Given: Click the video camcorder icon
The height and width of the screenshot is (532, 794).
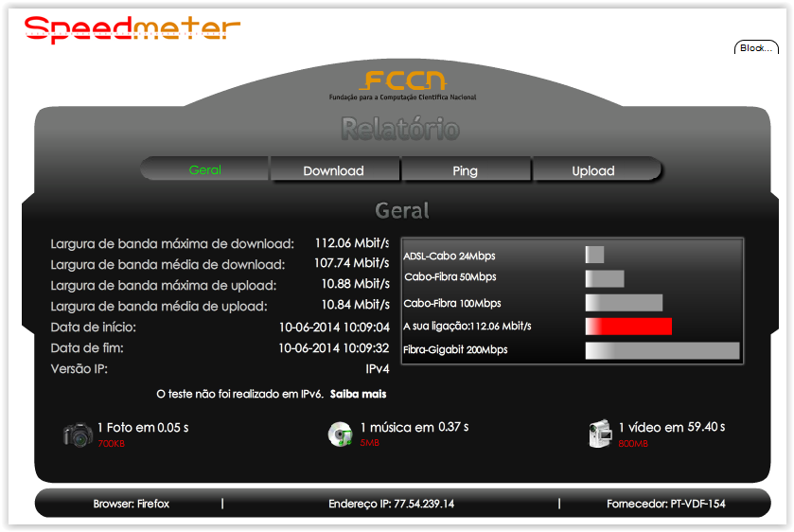Looking at the screenshot, I should point(601,434).
